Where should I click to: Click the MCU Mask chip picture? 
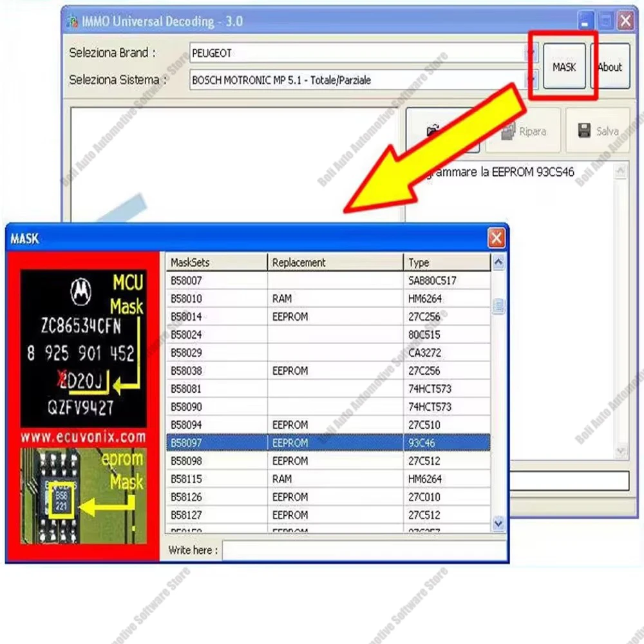pyautogui.click(x=83, y=348)
